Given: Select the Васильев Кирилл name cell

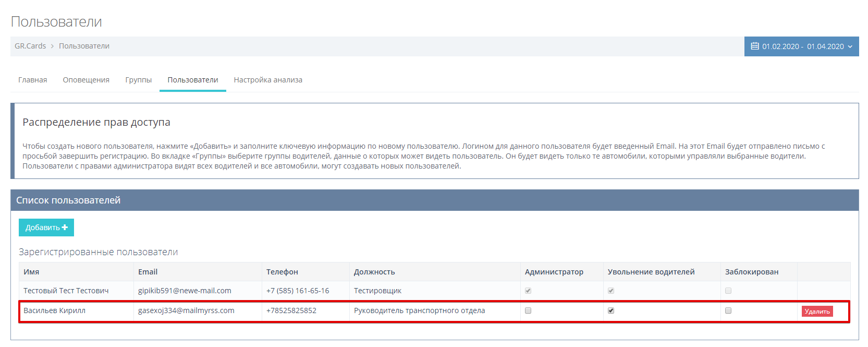Looking at the screenshot, I should [54, 310].
